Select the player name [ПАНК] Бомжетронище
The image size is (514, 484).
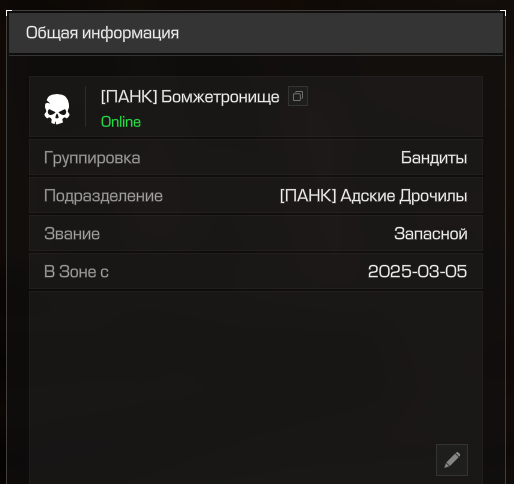pyautogui.click(x=190, y=97)
